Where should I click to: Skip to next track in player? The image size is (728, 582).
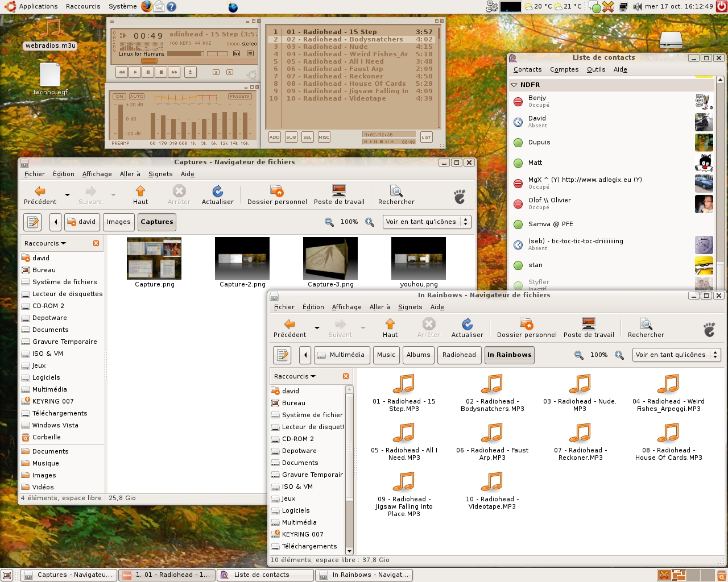174,72
